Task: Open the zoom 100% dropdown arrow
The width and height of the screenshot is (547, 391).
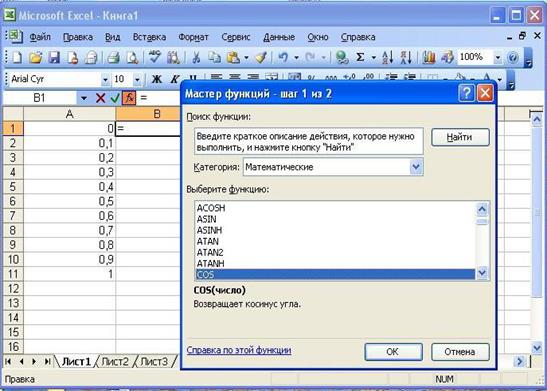Action: [497, 58]
